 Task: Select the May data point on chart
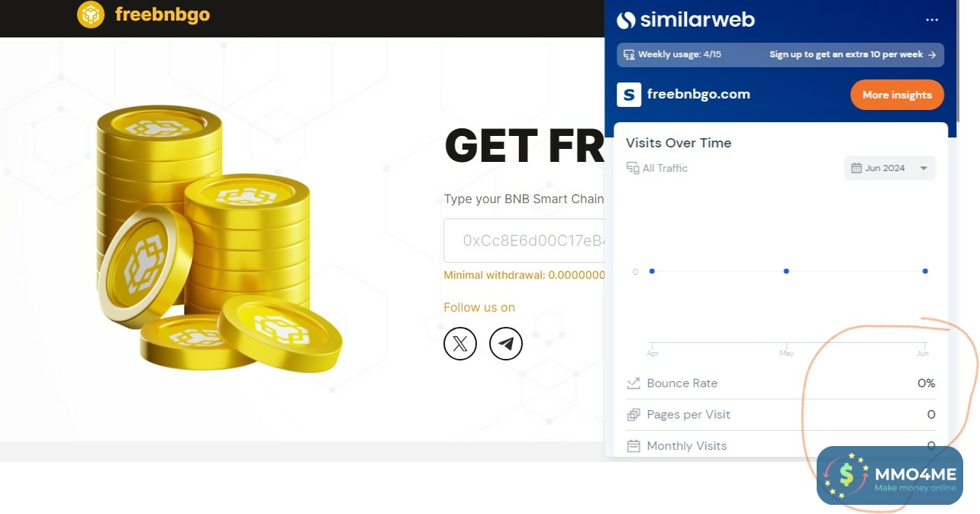[786, 271]
